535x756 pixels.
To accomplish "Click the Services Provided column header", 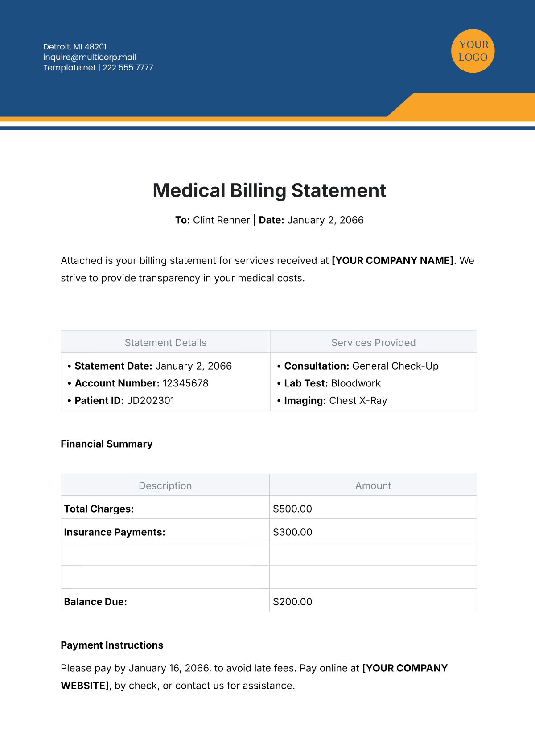I will click(x=374, y=342).
